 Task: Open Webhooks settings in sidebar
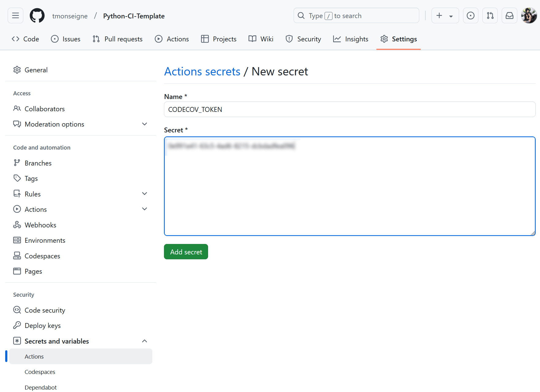click(x=40, y=225)
